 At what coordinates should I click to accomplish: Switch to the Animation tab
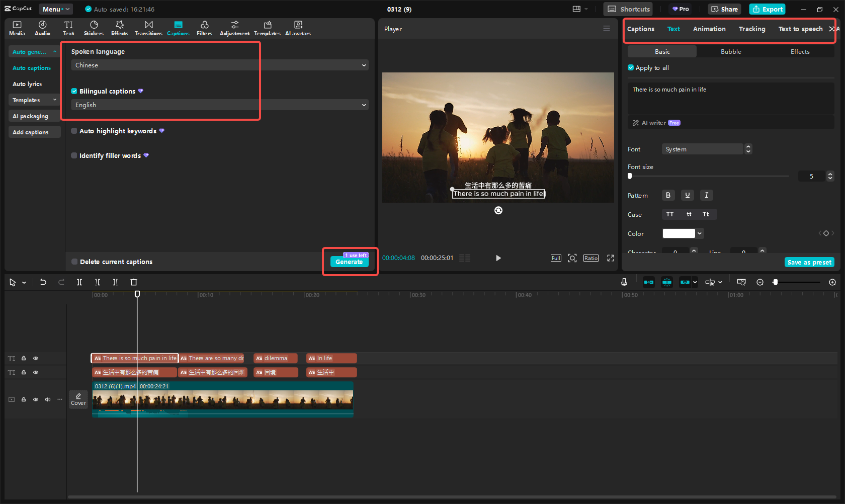coord(709,29)
